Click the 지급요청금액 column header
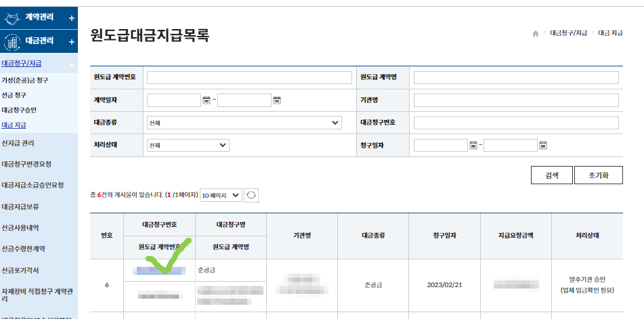This screenshot has width=644, height=319. [x=515, y=236]
